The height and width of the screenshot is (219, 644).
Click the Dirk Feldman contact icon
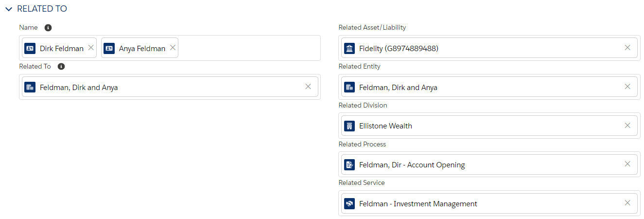(30, 48)
